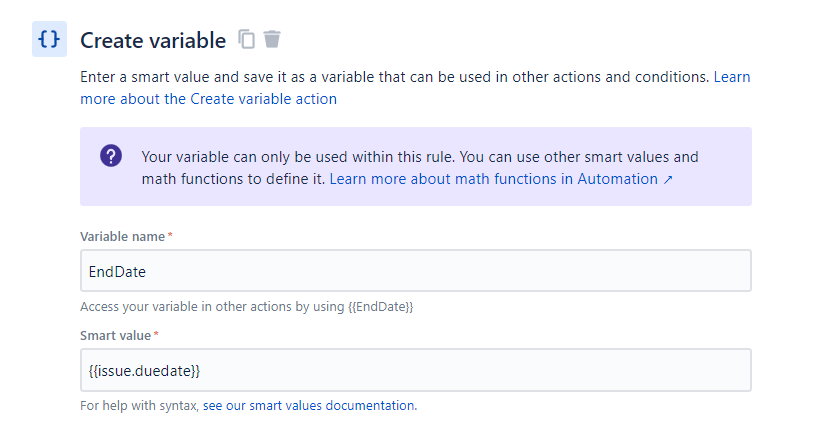Click the red asterisk beside Smart value

tap(156, 334)
